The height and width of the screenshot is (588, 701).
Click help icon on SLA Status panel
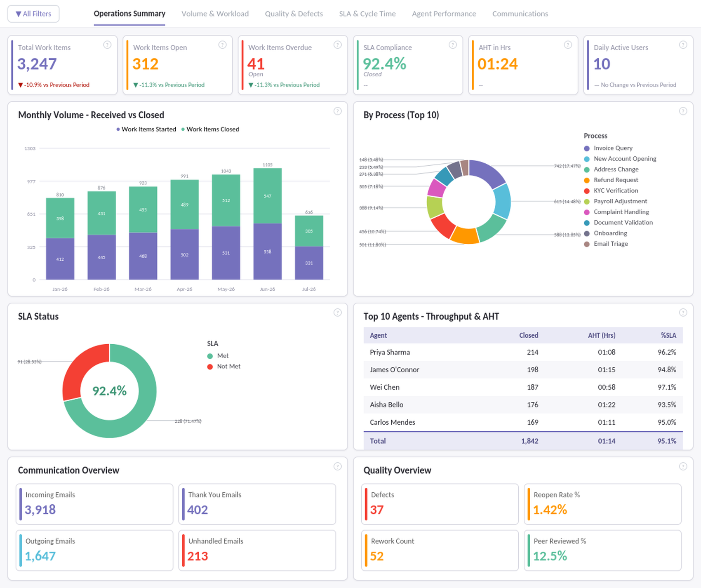click(x=338, y=313)
